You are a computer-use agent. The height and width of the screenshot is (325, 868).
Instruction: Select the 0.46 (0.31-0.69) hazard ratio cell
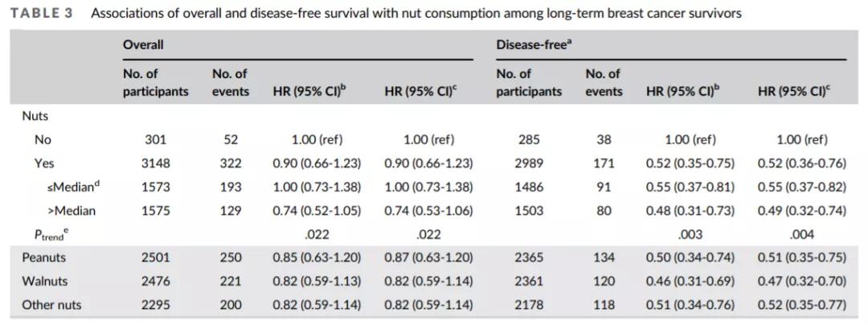[690, 282]
